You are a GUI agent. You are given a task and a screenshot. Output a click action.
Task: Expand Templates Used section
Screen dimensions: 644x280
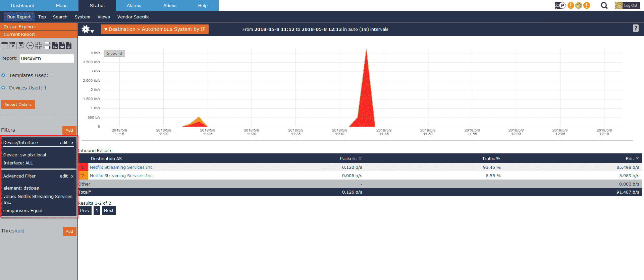tap(3, 75)
